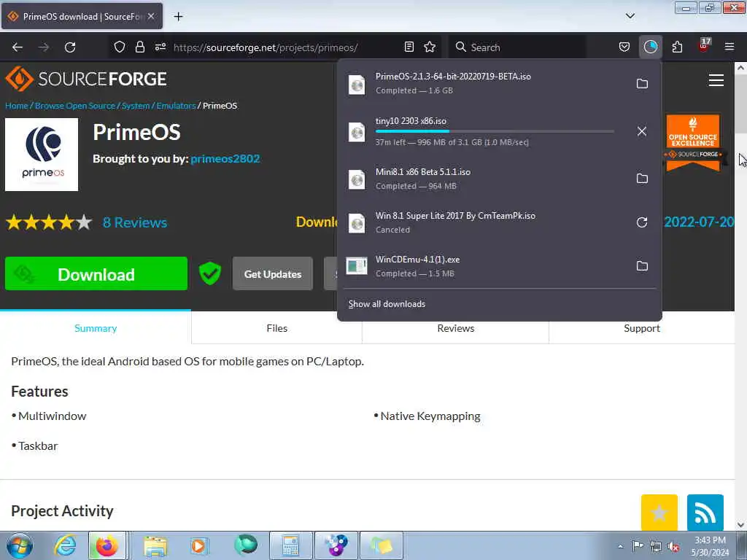
Task: Open the Calculator taskbar icon
Action: [x=290, y=545]
